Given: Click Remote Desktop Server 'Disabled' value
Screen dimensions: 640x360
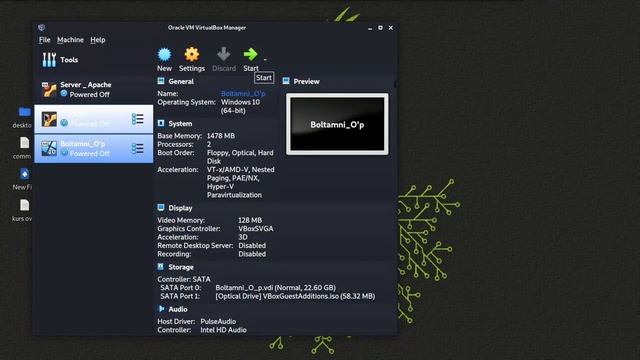Looking at the screenshot, I should pyautogui.click(x=252, y=245).
